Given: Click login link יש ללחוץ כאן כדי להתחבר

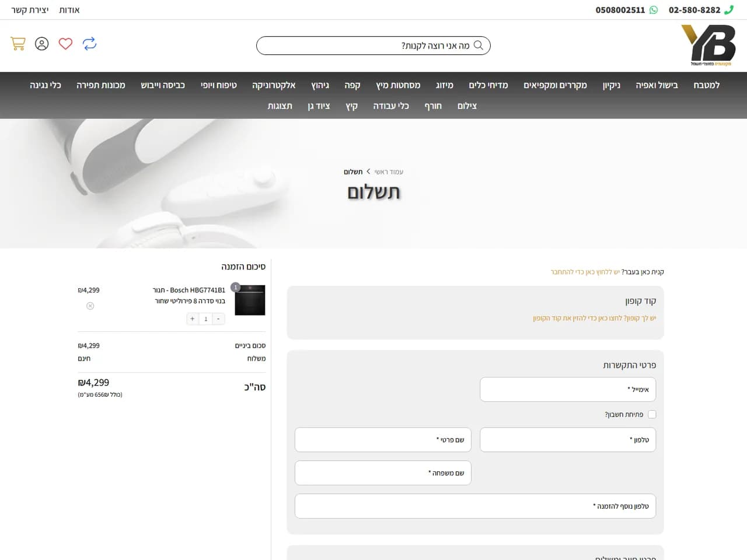Looking at the screenshot, I should tap(585, 272).
